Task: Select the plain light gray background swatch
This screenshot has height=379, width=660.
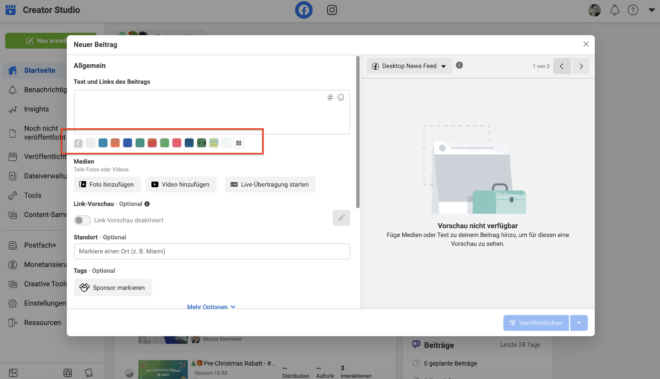Action: pos(90,143)
